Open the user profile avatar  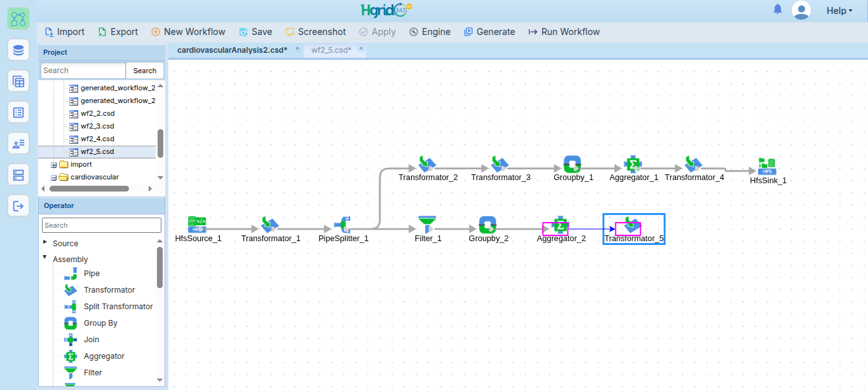(802, 10)
